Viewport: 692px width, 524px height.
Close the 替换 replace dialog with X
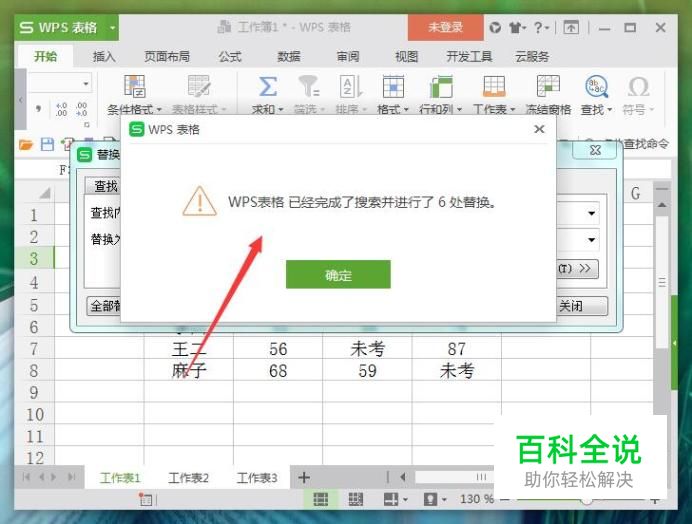pyautogui.click(x=594, y=150)
